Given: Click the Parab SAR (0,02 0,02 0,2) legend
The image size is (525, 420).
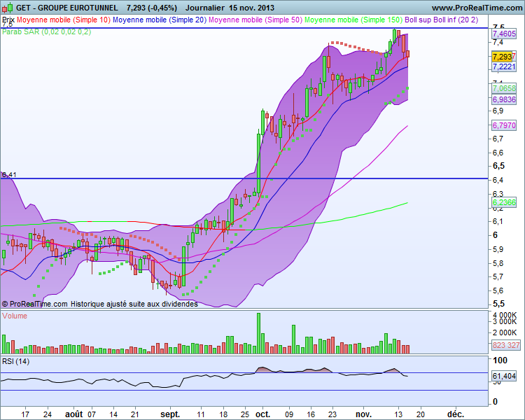Looking at the screenshot, I should [46, 31].
